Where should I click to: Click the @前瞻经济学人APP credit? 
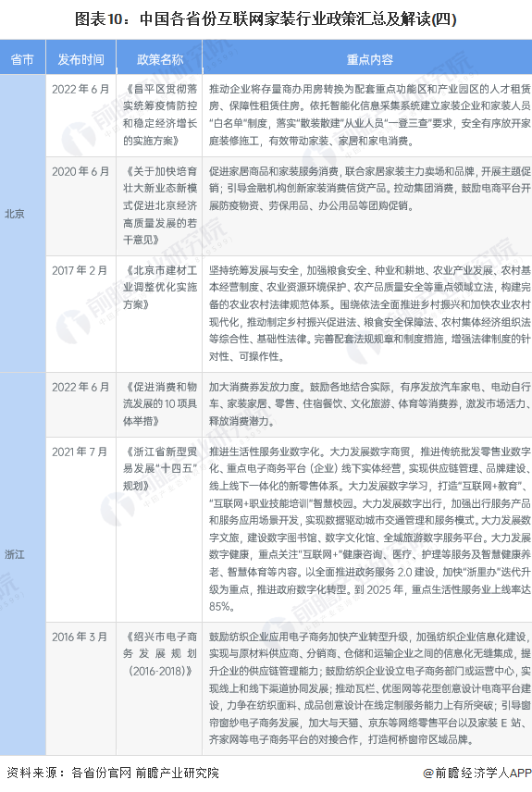point(476,773)
